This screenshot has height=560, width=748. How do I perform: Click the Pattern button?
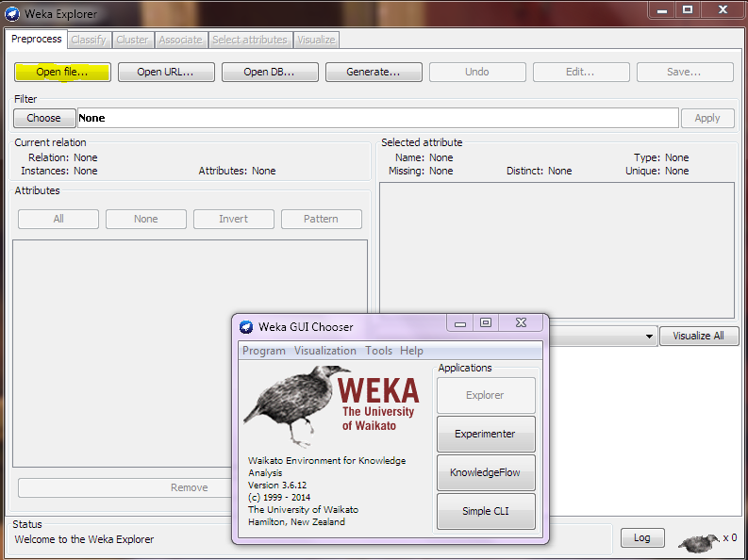click(322, 220)
